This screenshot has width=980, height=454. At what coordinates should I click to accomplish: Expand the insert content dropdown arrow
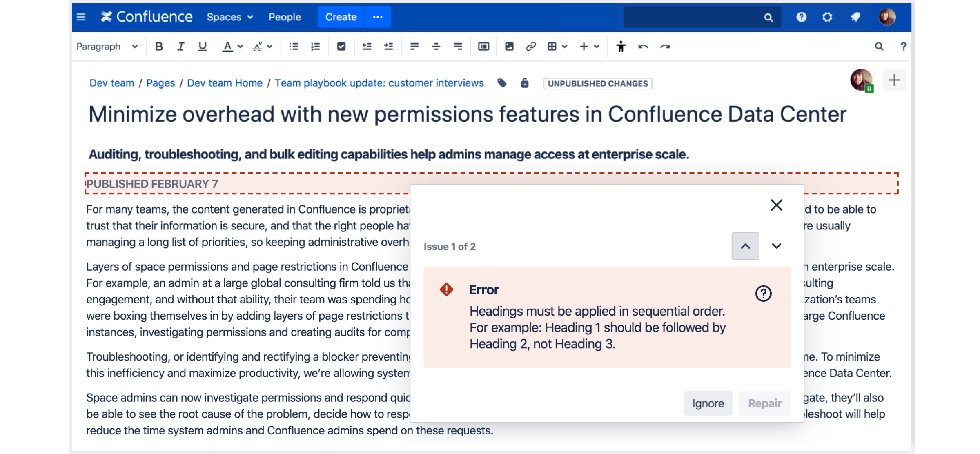597,47
